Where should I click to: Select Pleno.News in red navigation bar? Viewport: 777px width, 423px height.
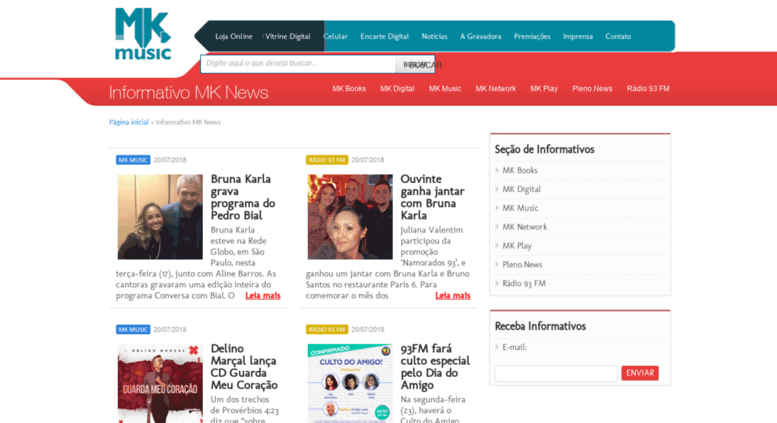(x=592, y=89)
